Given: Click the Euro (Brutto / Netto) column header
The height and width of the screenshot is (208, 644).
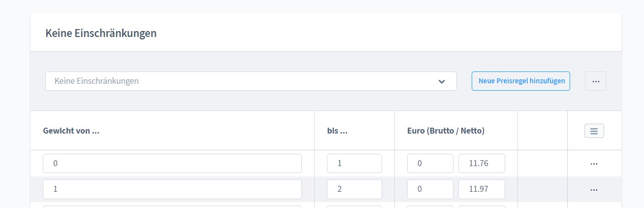Looking at the screenshot, I should click(446, 131).
